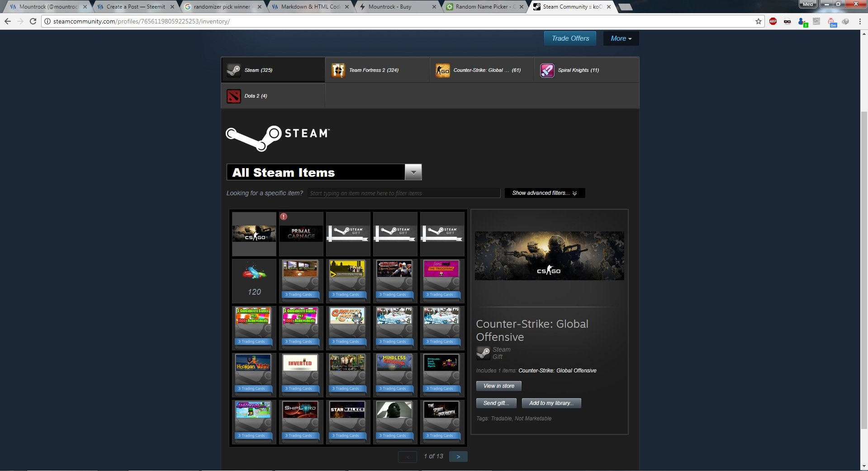
Task: Select the ShipLord booster pack
Action: point(301,422)
